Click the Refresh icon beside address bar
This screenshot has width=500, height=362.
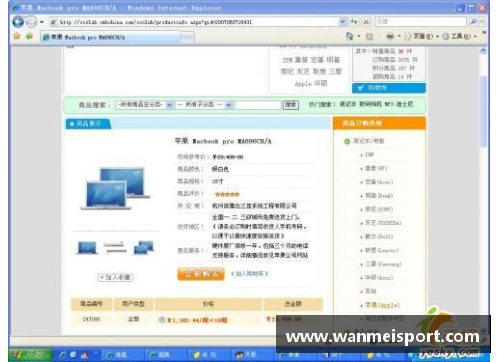coord(354,22)
